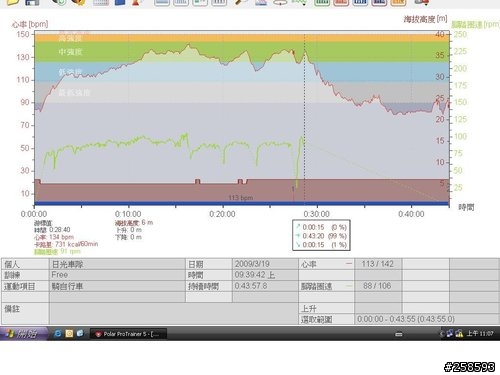Click the 時間 axis label
This screenshot has height=375, width=500.
pyautogui.click(x=466, y=207)
